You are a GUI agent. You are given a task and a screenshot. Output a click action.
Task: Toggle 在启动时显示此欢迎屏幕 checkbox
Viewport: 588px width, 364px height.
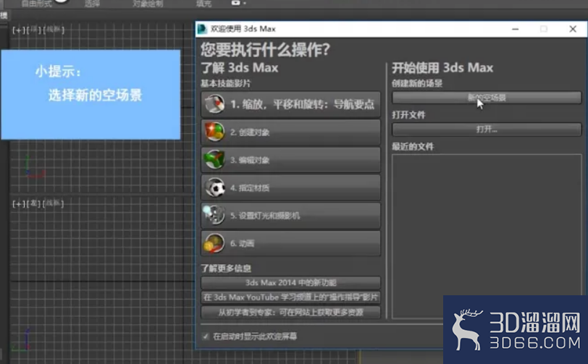(205, 337)
